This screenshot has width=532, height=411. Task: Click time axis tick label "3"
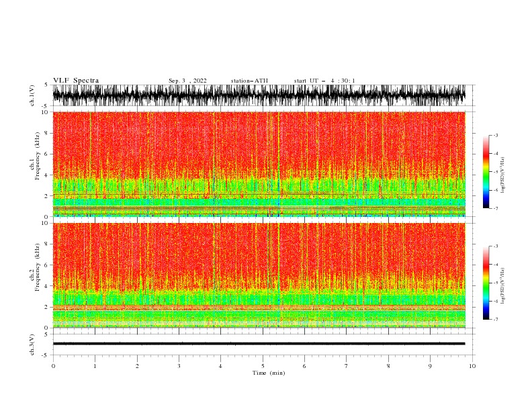[x=179, y=366]
